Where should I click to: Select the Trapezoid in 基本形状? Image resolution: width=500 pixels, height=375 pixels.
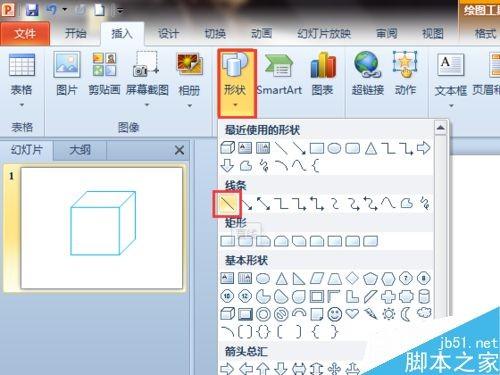pos(334,278)
